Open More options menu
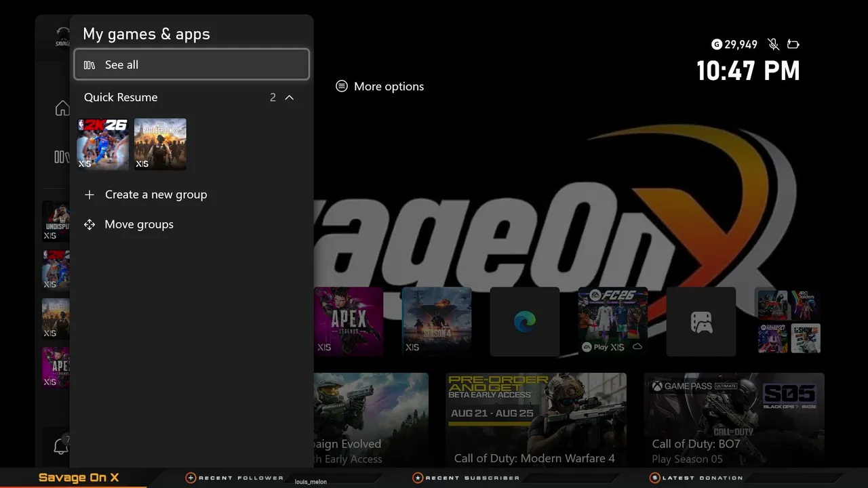Viewport: 868px width, 488px height. tap(380, 87)
